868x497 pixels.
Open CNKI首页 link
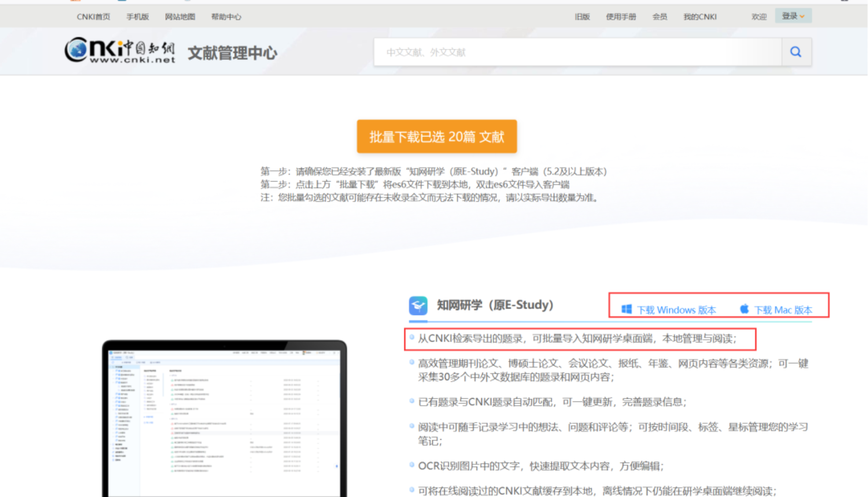click(93, 17)
